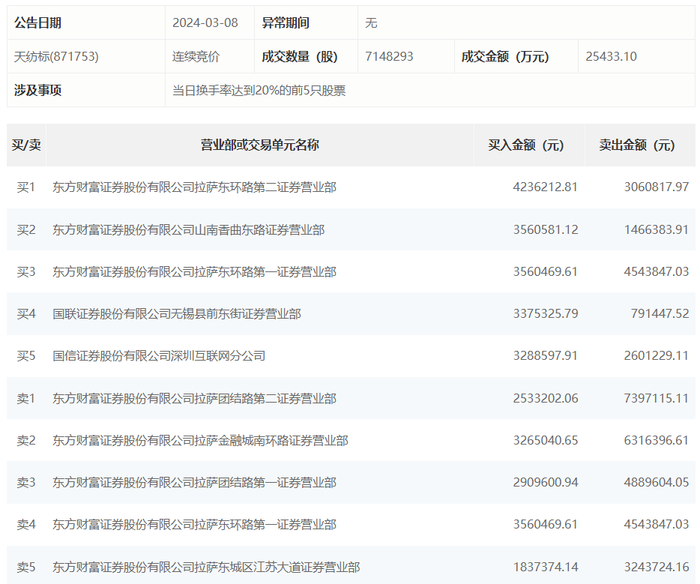This screenshot has height=584, width=700.
Task: Click the 涉及事项 description text
Action: (259, 91)
